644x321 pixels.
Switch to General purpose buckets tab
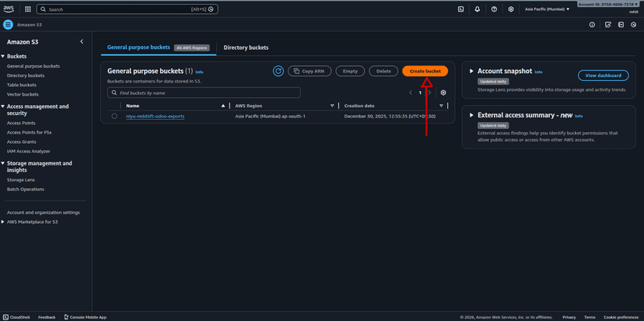(x=138, y=47)
